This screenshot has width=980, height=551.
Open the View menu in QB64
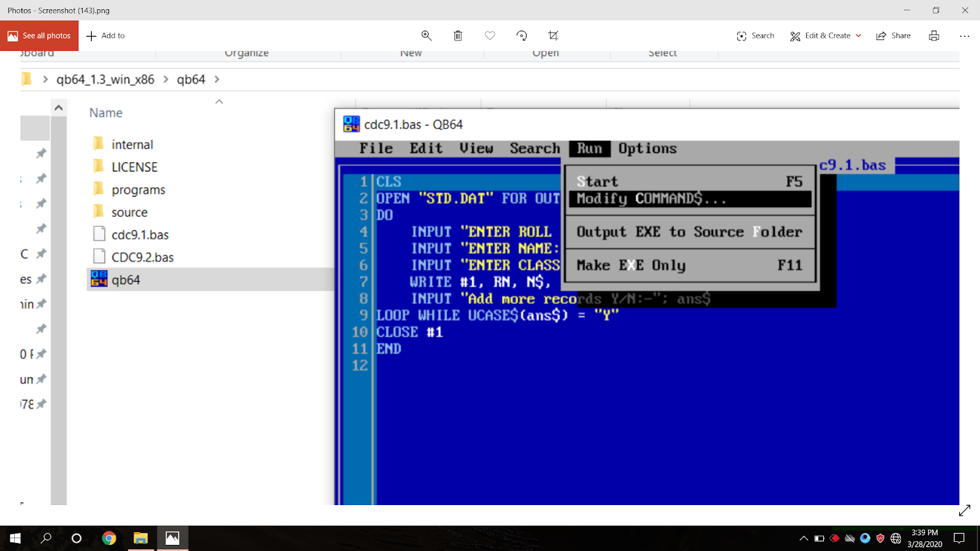click(x=476, y=148)
